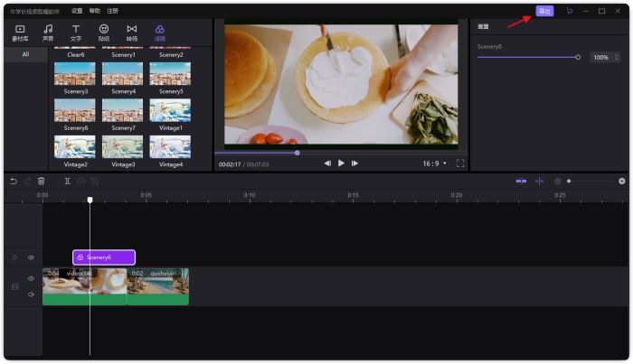This screenshot has height=364, width=633.
Task: Click the Scenery2 filter label
Action: [171, 55]
